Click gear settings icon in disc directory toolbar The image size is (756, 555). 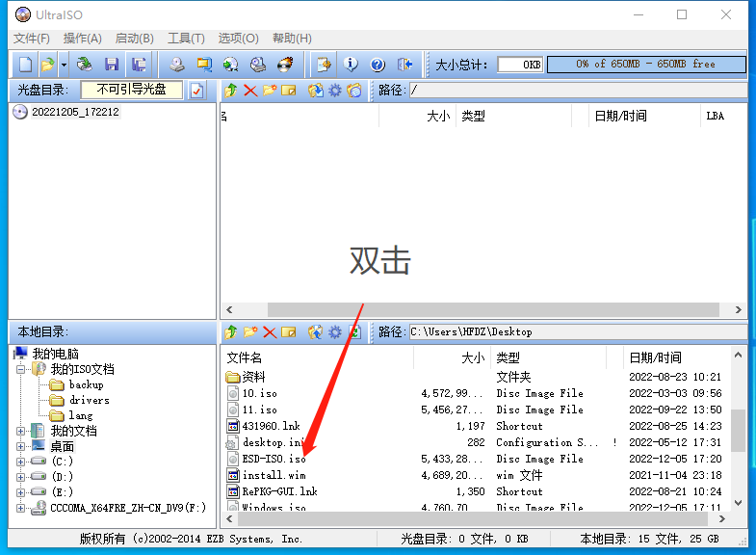(x=334, y=91)
